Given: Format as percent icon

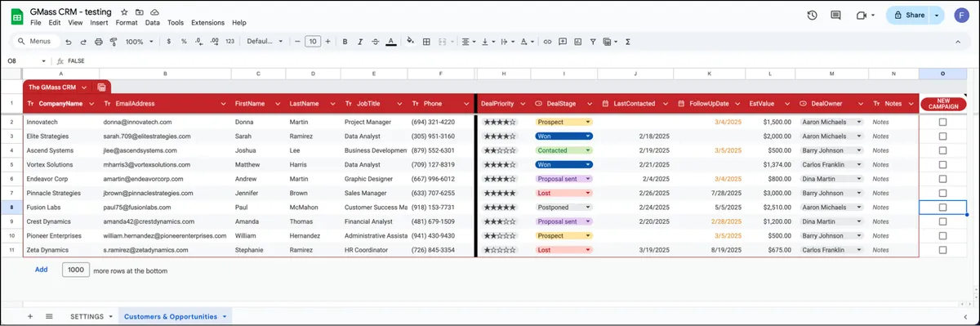Looking at the screenshot, I should (184, 42).
